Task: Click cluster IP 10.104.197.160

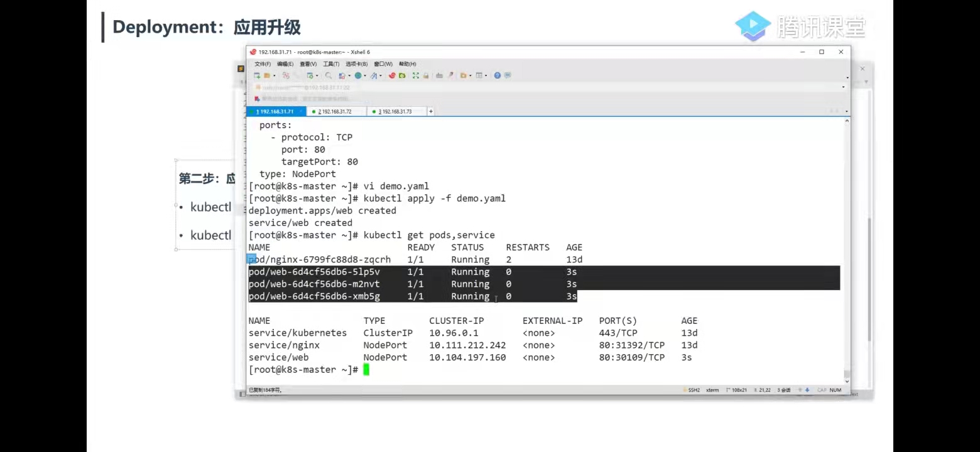Action: click(467, 358)
